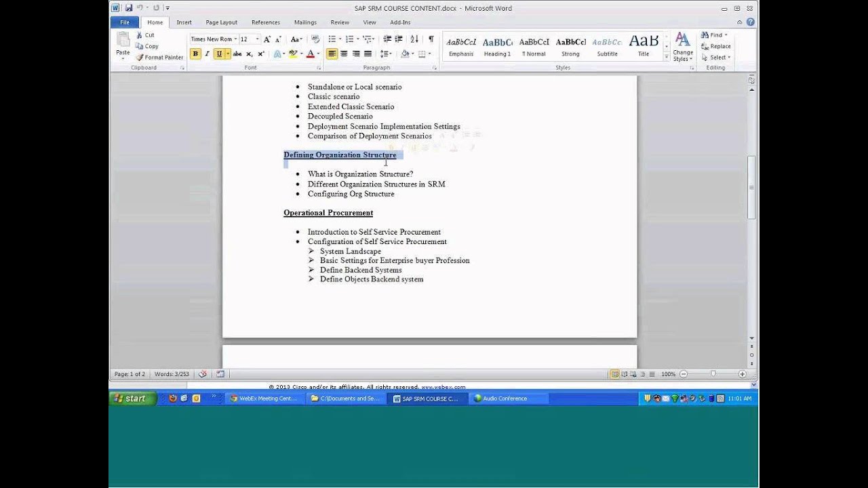
Task: Center-align the paragraph
Action: [x=344, y=54]
